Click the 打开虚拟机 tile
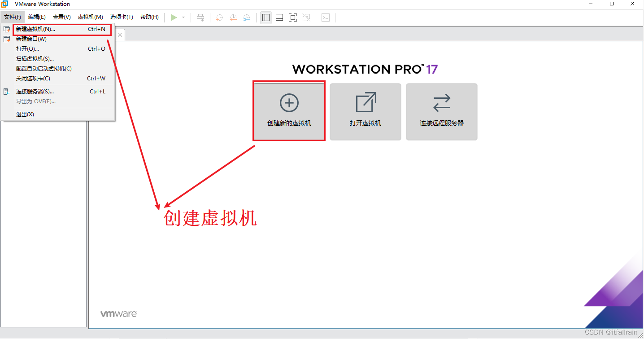Viewport: 644px width, 339px height. 366,111
